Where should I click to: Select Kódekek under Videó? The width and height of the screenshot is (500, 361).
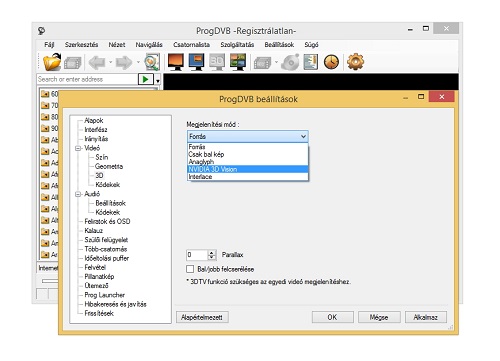click(x=108, y=185)
